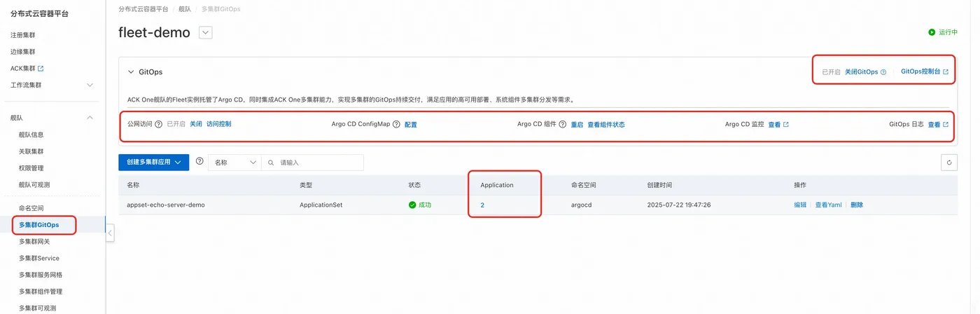Click external-link icon next to GitOps控制台

[946, 72]
